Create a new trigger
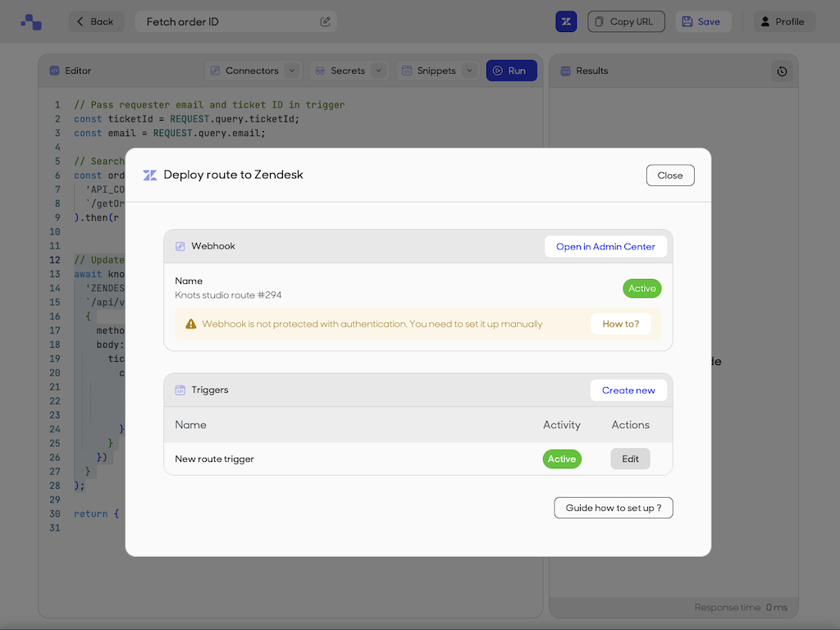840x630 pixels. tap(628, 390)
